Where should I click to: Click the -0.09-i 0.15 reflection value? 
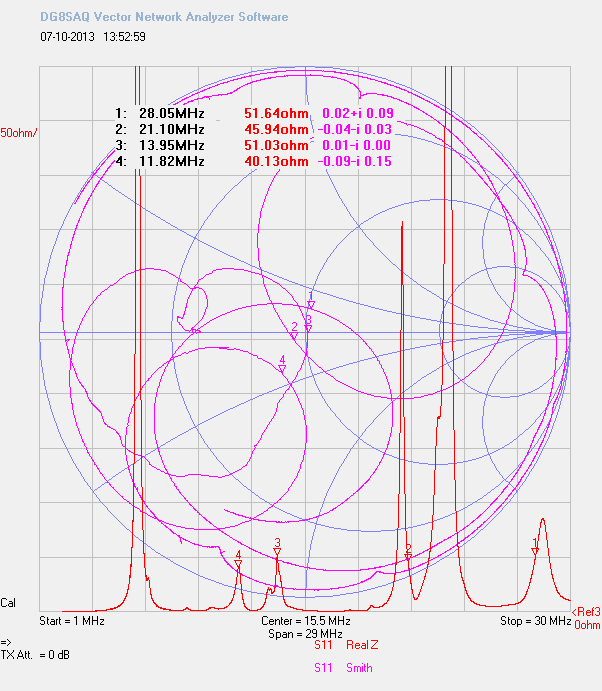[x=355, y=161]
